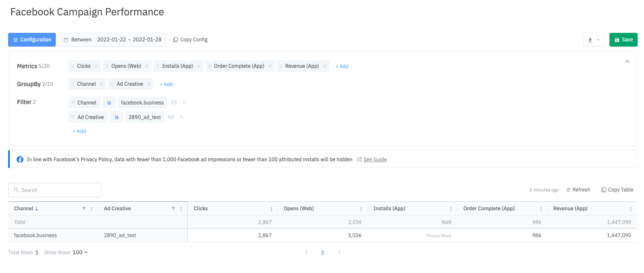Remove the Ad Creative group-by chip

click(149, 84)
